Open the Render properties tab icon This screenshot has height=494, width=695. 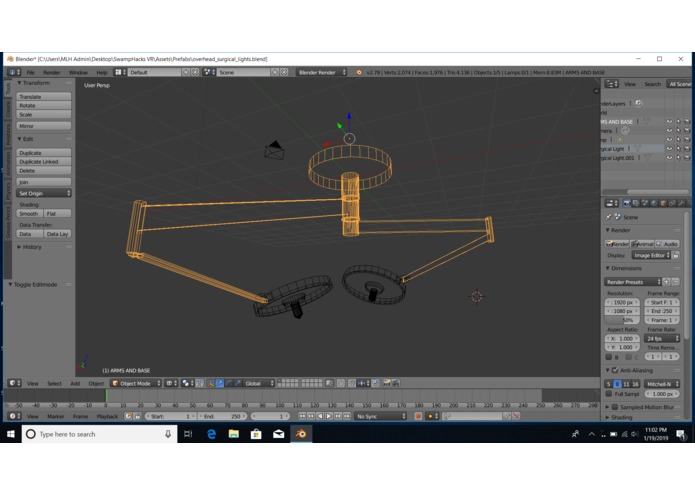pos(626,203)
